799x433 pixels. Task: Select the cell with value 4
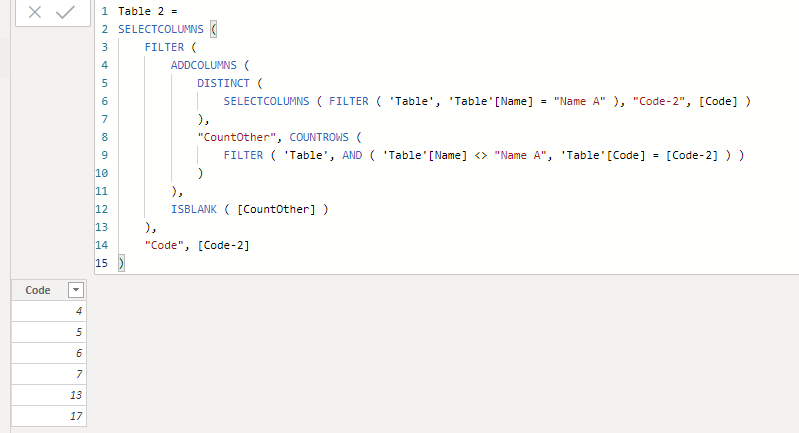tap(49, 311)
